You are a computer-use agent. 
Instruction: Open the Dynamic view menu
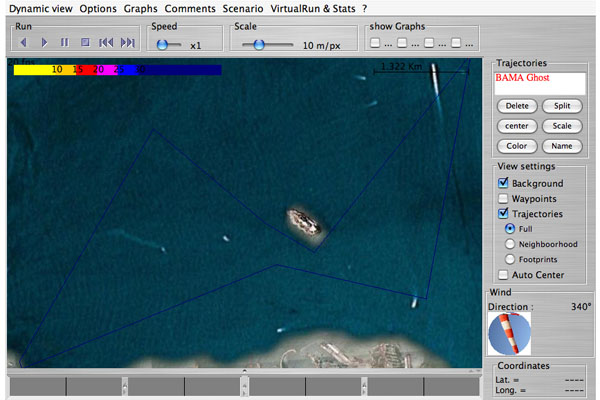[41, 8]
